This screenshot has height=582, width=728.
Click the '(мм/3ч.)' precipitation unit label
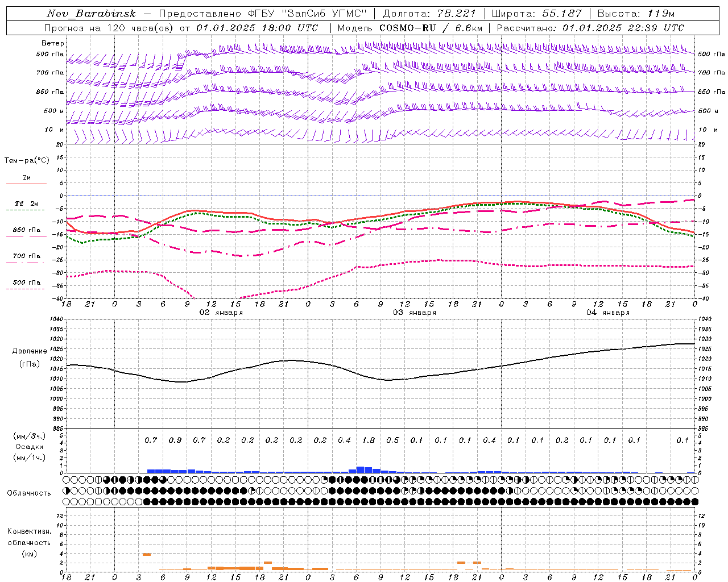pyautogui.click(x=29, y=436)
